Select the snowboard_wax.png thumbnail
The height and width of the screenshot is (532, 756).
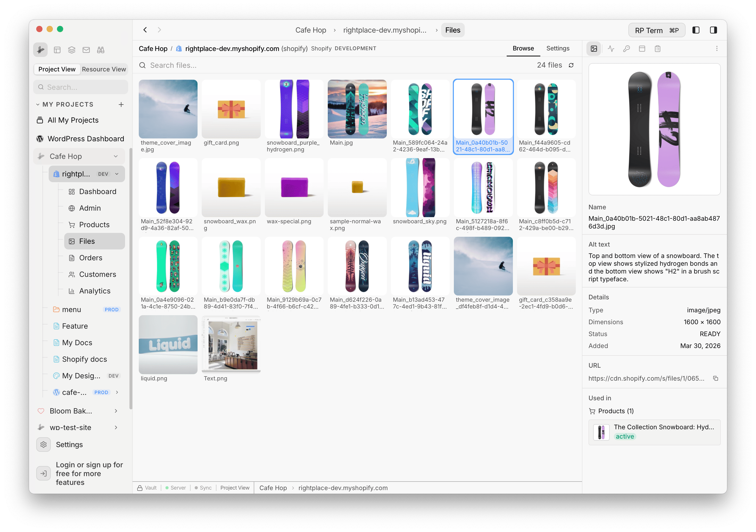[x=231, y=188]
